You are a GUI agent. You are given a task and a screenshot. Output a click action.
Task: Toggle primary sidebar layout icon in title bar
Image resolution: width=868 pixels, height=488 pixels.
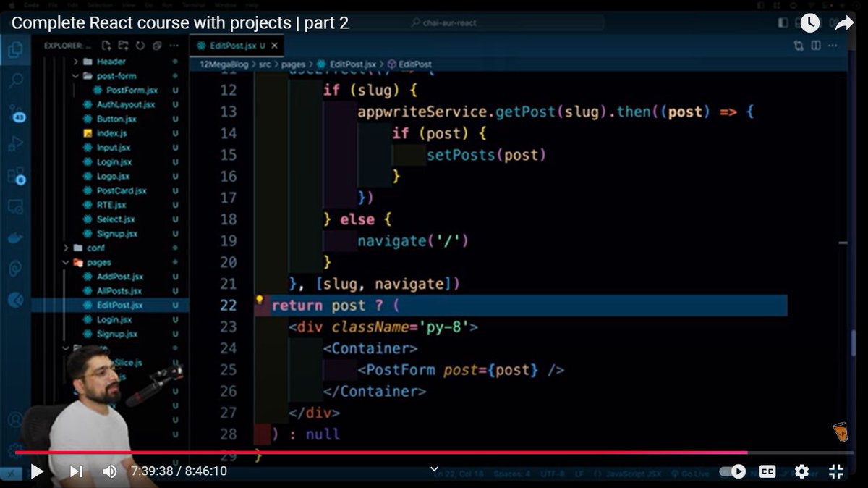[x=784, y=24]
